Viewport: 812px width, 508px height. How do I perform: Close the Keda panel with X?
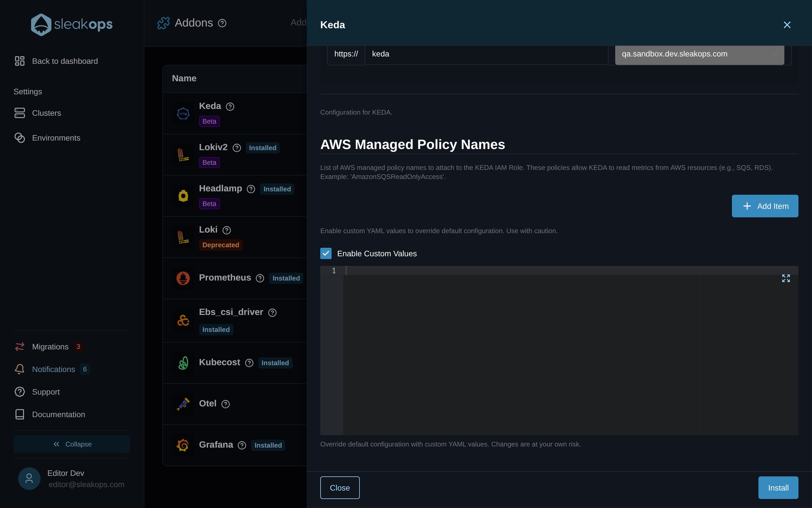pyautogui.click(x=787, y=25)
